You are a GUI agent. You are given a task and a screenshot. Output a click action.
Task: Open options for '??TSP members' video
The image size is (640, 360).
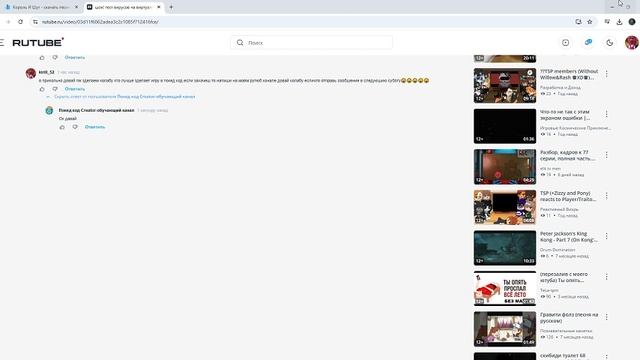(607, 74)
